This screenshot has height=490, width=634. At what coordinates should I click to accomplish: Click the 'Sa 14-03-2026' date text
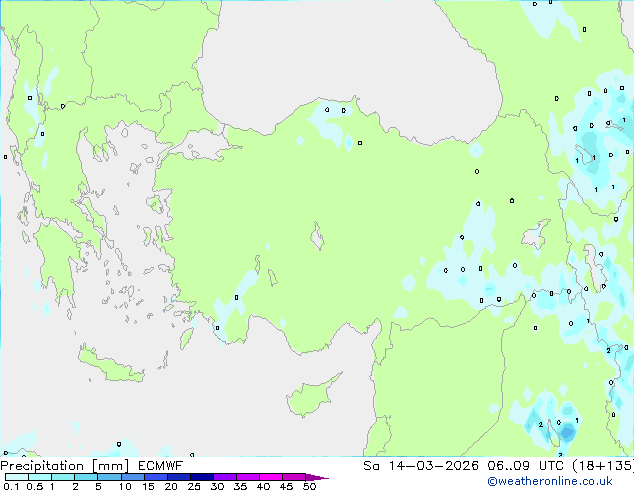[421, 466]
